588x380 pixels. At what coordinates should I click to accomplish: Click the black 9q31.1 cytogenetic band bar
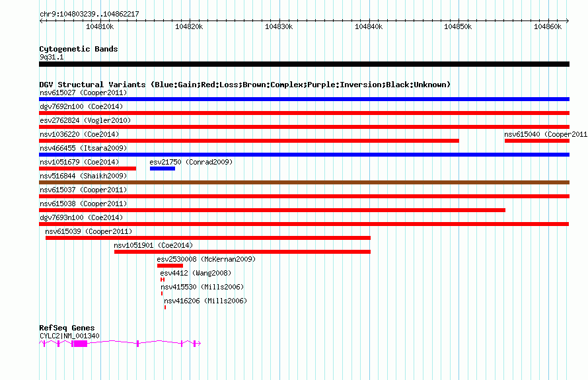tap(304, 65)
